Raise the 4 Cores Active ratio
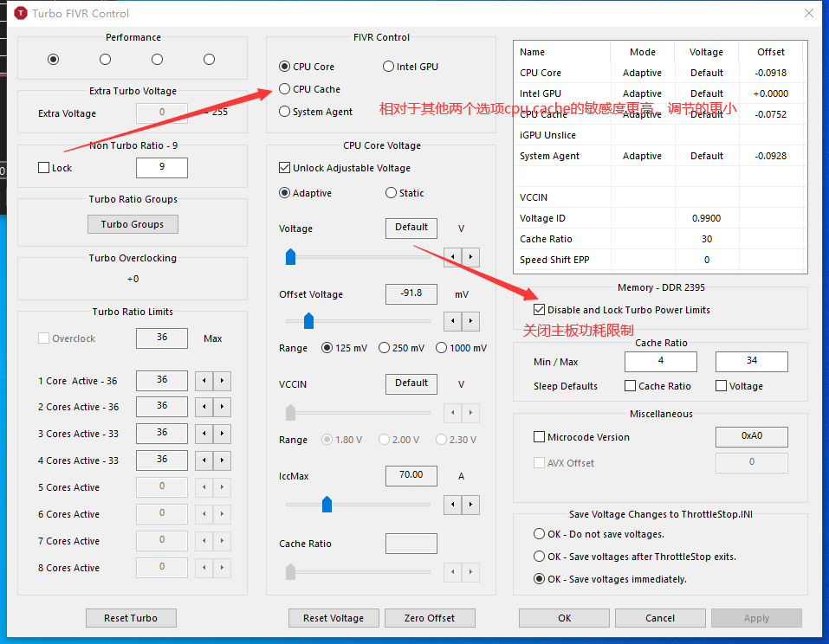 click(x=222, y=460)
